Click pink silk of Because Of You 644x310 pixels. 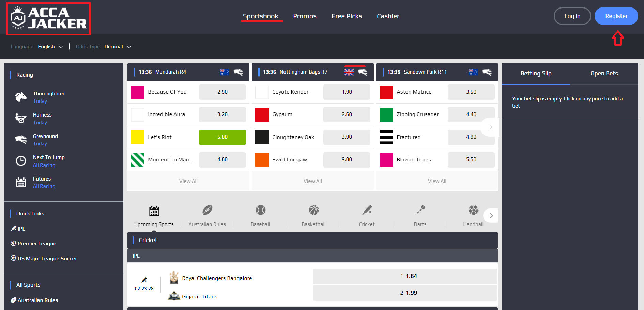(138, 92)
